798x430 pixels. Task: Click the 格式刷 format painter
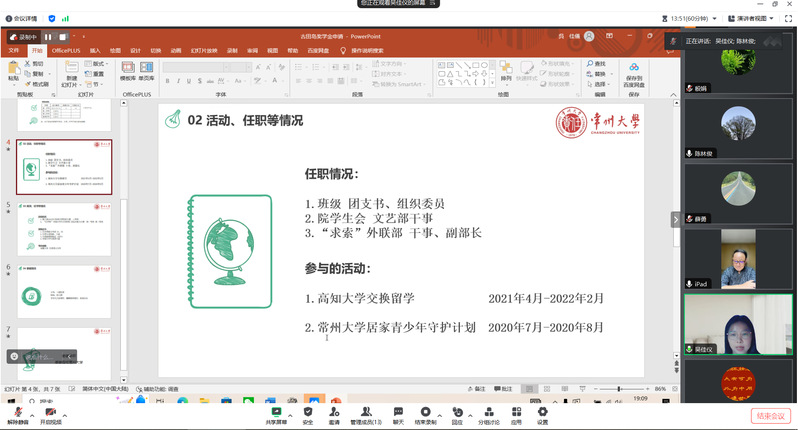tap(36, 84)
